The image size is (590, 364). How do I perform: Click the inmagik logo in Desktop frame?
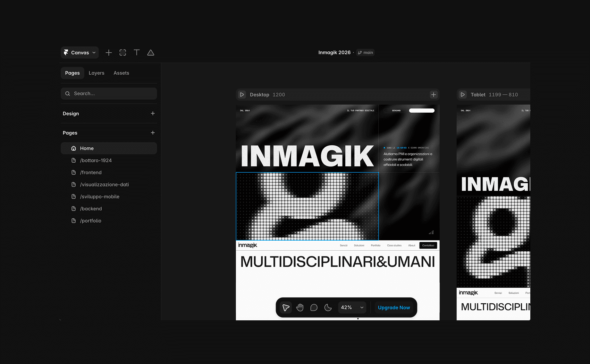click(x=248, y=245)
